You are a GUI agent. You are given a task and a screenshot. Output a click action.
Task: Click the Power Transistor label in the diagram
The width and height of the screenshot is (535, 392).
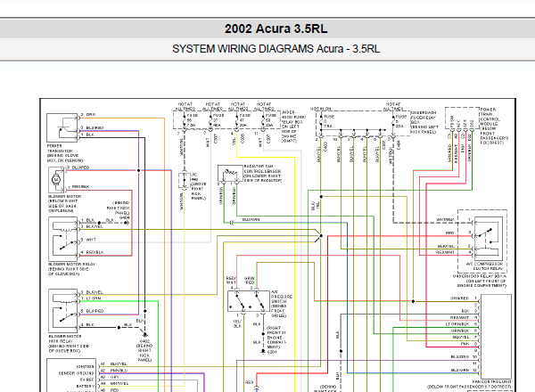pyautogui.click(x=65, y=153)
